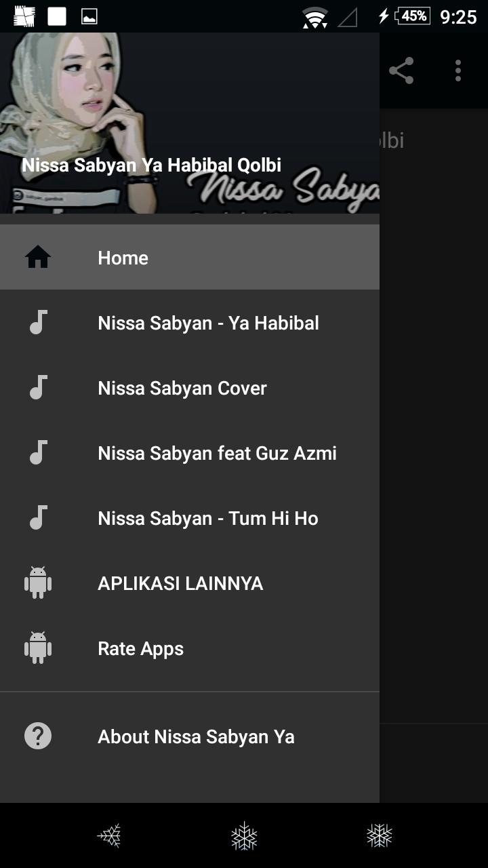
Task: Tap APLIKASI LAINNYA label
Action: pos(180,583)
